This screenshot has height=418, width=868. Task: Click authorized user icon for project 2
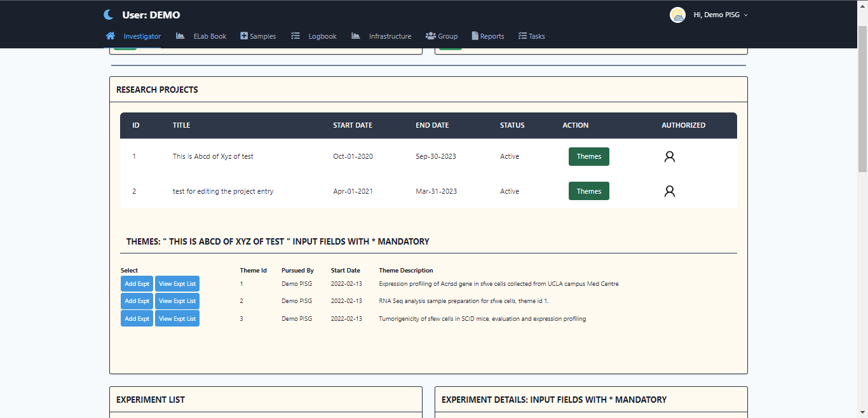click(x=669, y=191)
